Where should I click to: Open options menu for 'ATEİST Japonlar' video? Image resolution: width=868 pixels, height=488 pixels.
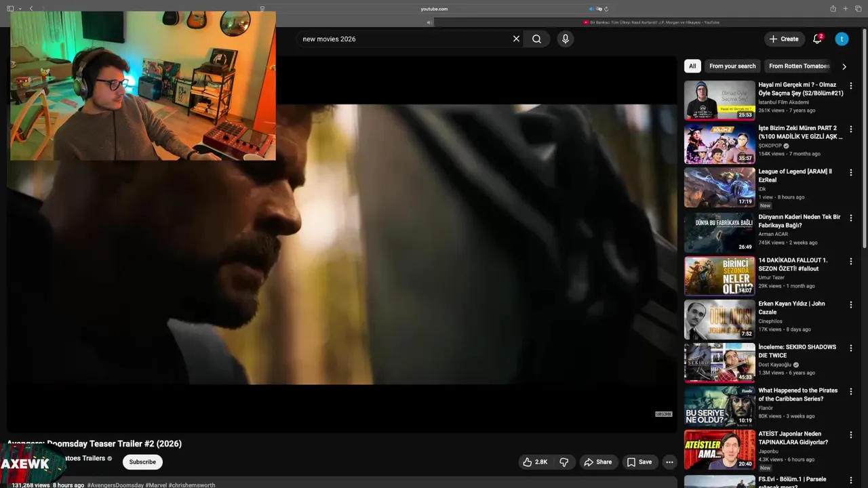(x=851, y=435)
